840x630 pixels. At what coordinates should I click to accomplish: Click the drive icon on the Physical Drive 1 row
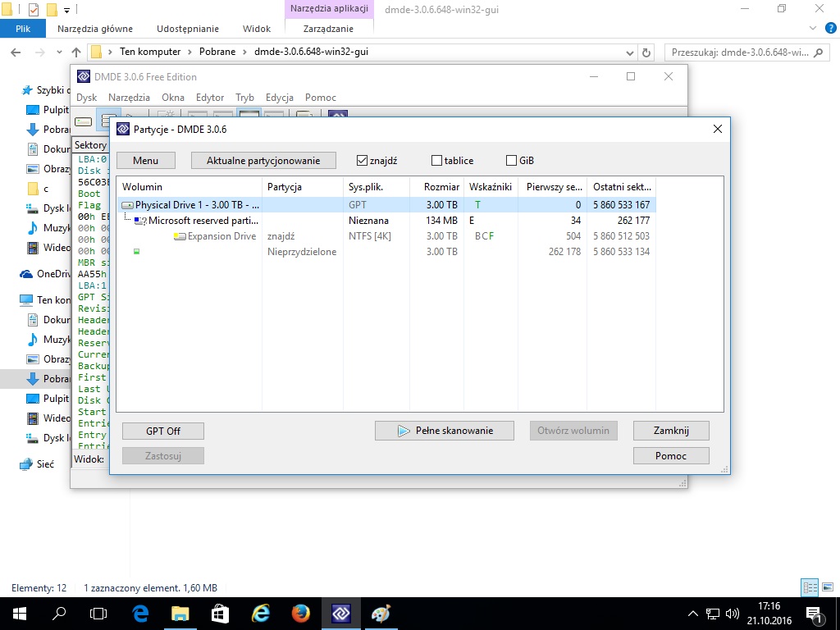coord(127,205)
